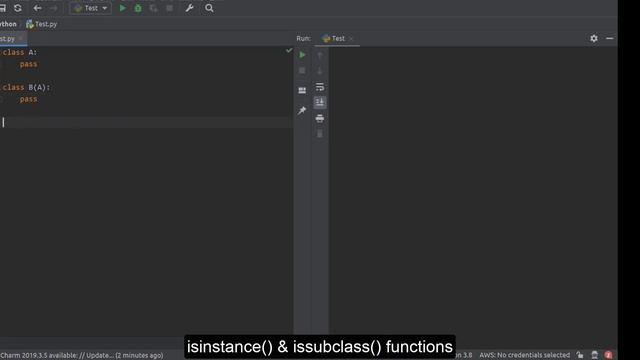Viewport: 640px width, 360px height.
Task: Toggle Soft-Wrap in Run panel
Action: point(320,87)
